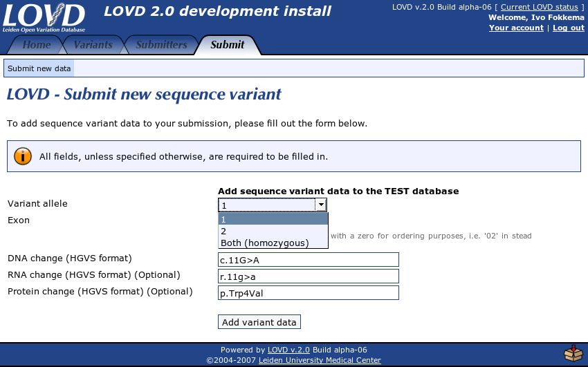The height and width of the screenshot is (367, 588).
Task: Collapse the Variant allele dropdown arrow
Action: coord(321,205)
